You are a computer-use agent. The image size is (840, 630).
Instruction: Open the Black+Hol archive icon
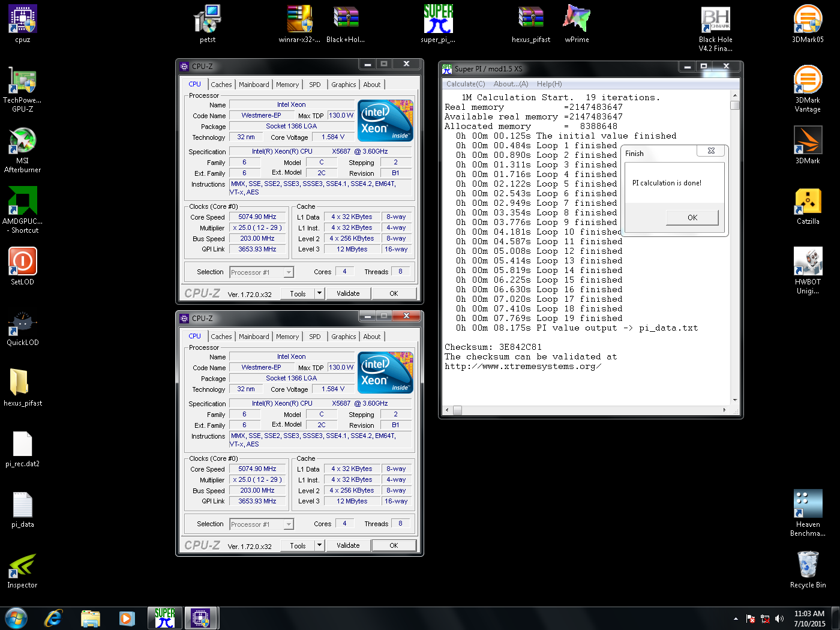click(x=346, y=24)
